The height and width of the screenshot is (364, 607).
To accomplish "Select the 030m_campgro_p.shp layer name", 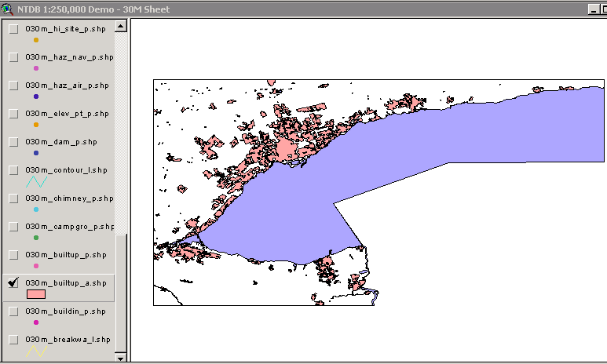I will point(70,227).
